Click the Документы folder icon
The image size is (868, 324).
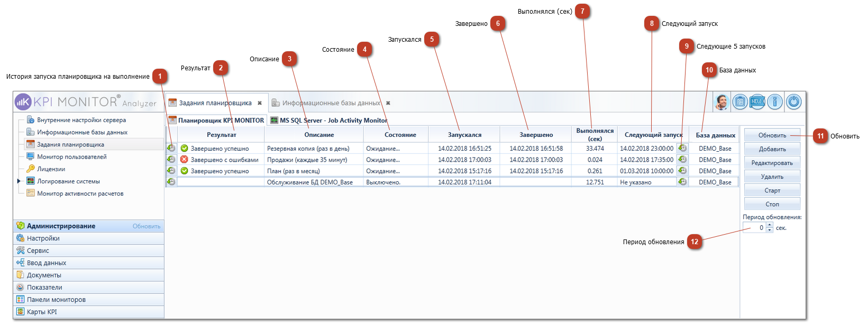pyautogui.click(x=20, y=274)
